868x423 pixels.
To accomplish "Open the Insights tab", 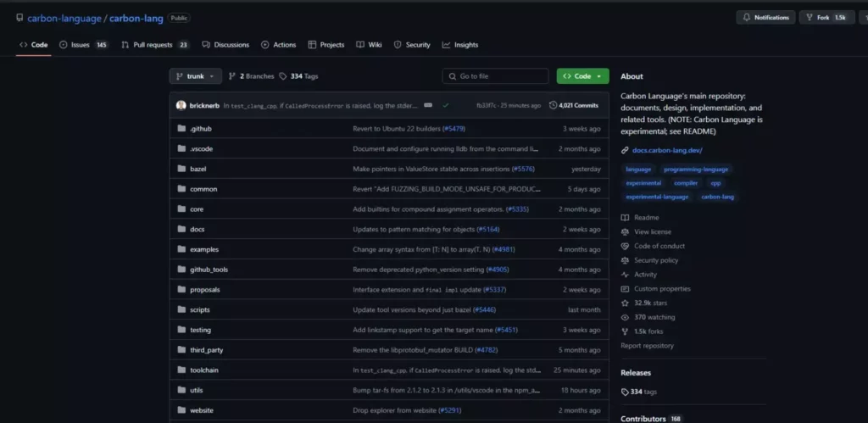I will 460,45.
